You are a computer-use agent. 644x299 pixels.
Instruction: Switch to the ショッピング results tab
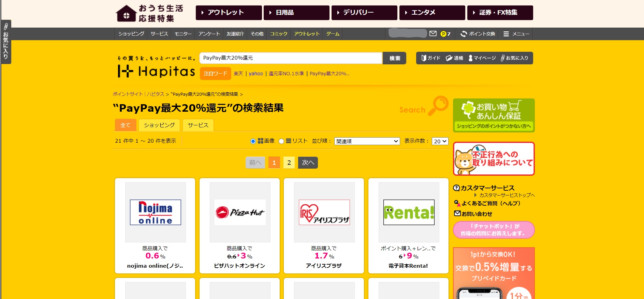159,125
